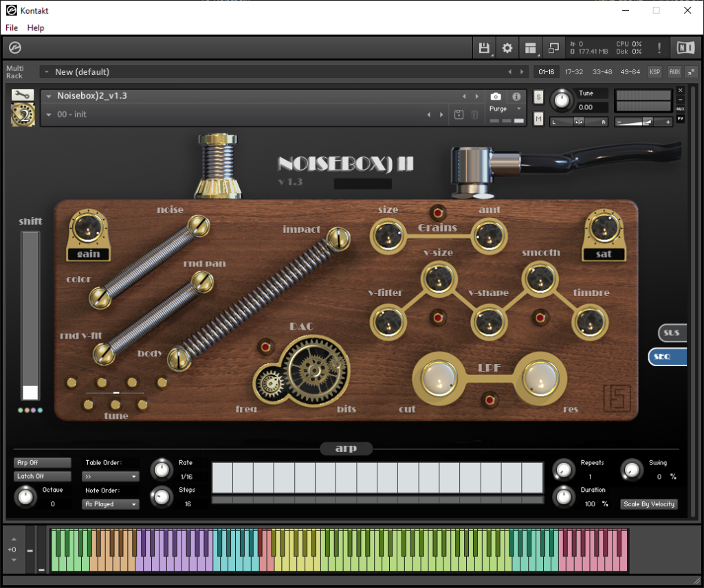Toggle the red LED between v-filter and v-shape
This screenshot has width=704, height=588.
click(x=438, y=317)
